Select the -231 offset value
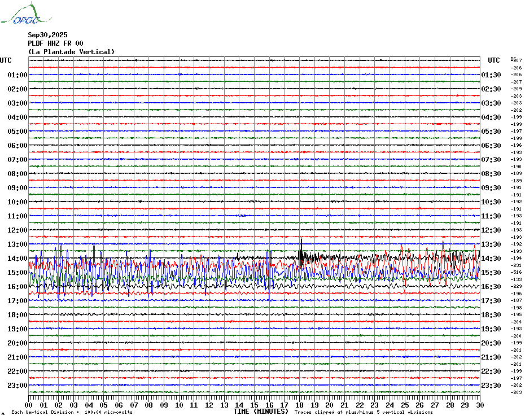The height and width of the screenshot is (420, 525). tap(517, 265)
